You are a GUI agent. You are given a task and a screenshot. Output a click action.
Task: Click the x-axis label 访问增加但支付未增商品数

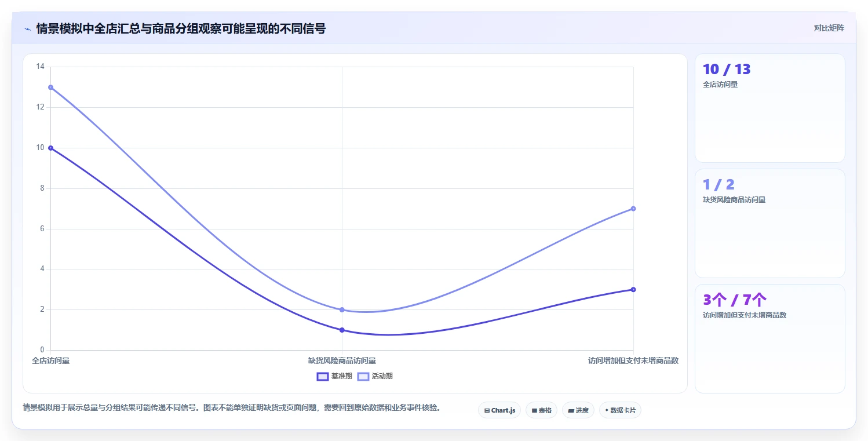633,360
